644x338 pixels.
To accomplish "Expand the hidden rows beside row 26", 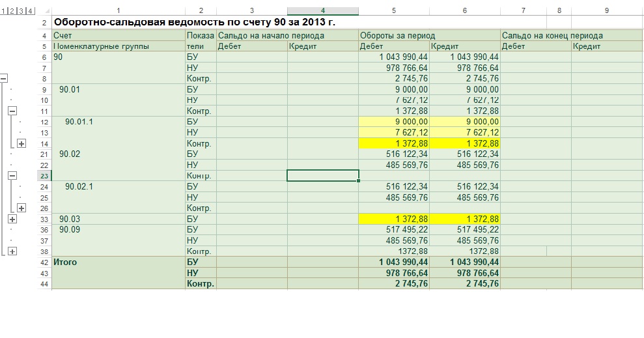I will [x=21, y=208].
